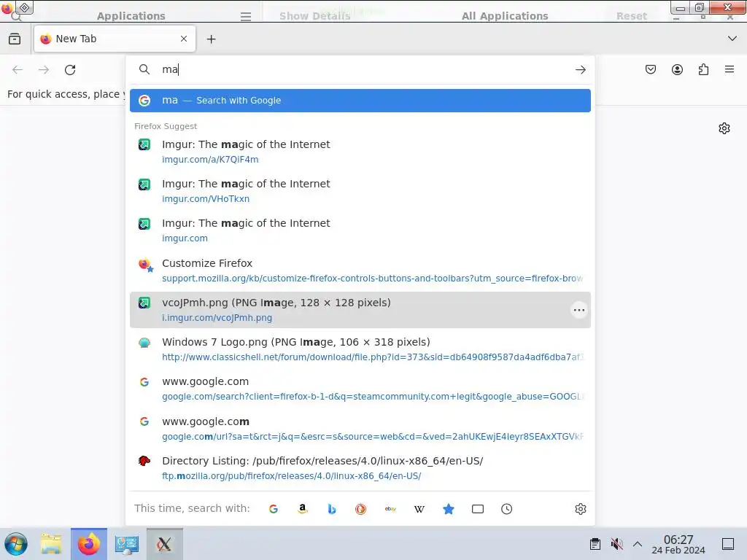Open the X application in taskbar
747x560 pixels.
(x=164, y=544)
